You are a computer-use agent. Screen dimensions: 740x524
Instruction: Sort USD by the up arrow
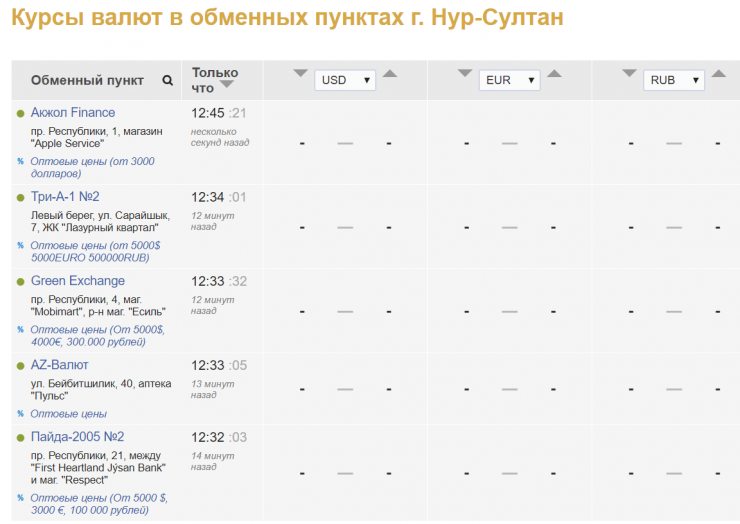coord(390,73)
